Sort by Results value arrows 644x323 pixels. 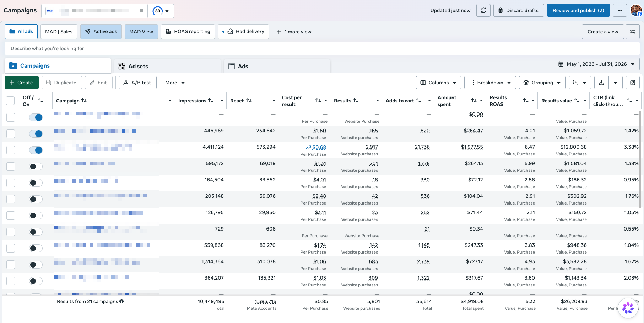pyautogui.click(x=577, y=101)
